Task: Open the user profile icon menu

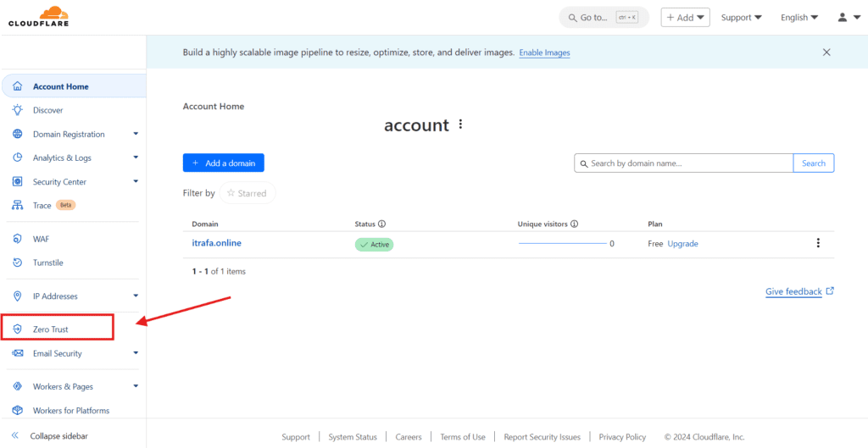Action: pyautogui.click(x=848, y=17)
